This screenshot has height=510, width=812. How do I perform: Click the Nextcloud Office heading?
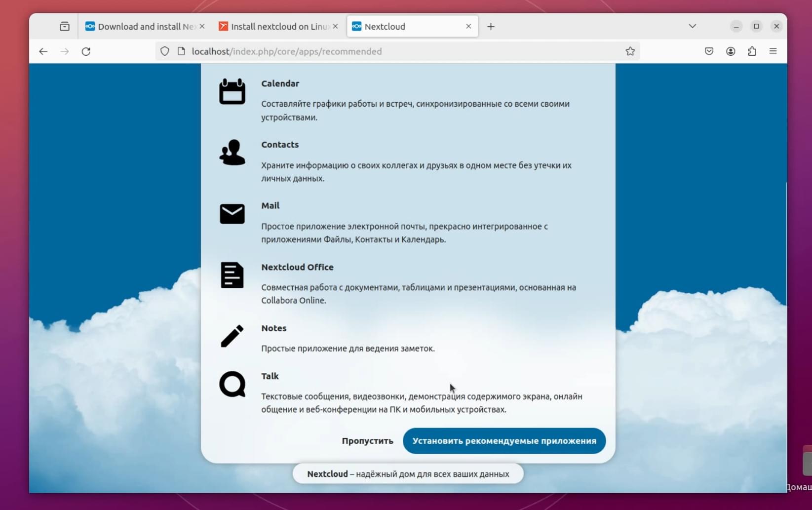click(x=297, y=267)
